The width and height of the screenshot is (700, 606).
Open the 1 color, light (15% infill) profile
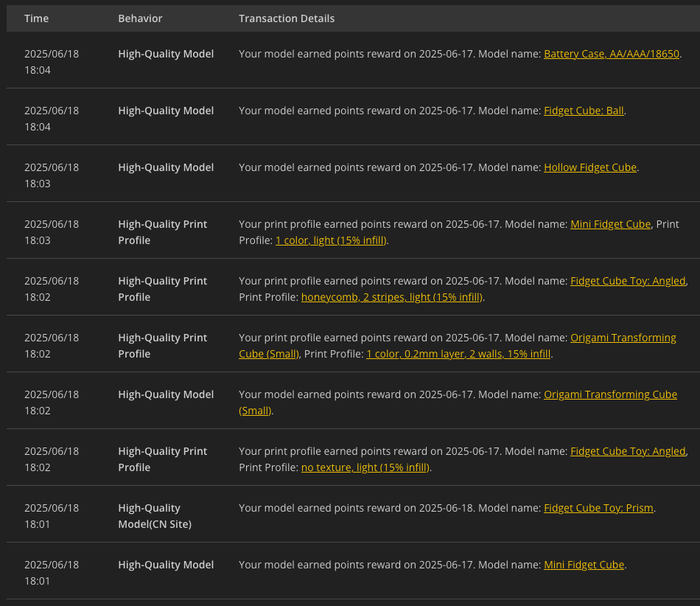tap(331, 240)
